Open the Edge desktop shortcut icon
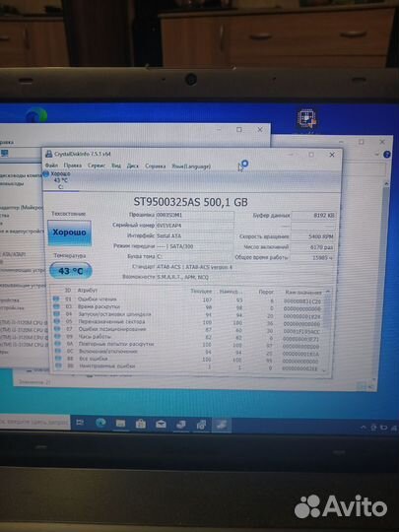The width and height of the screenshot is (399, 532). 36,115
